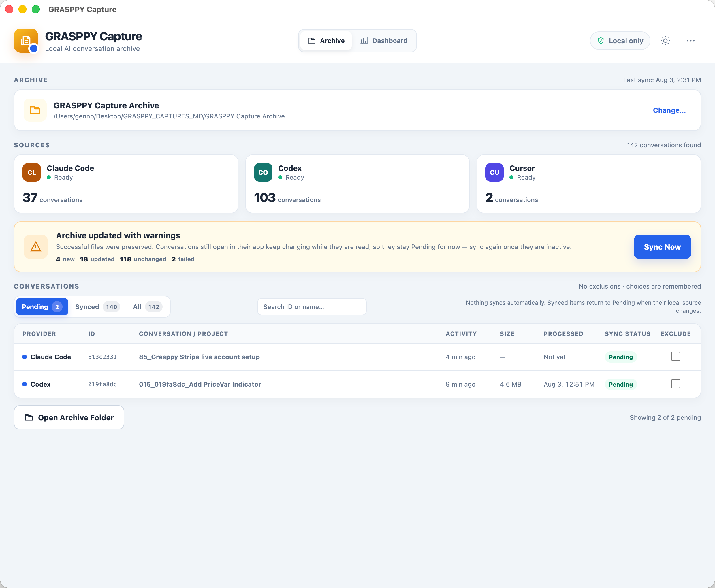Click the Change... archive location link
715x588 pixels.
point(669,110)
